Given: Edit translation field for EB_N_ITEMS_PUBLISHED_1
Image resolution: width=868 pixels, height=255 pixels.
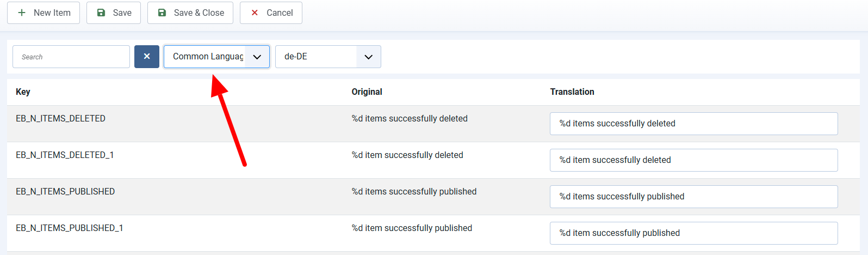Looking at the screenshot, I should (x=694, y=233).
